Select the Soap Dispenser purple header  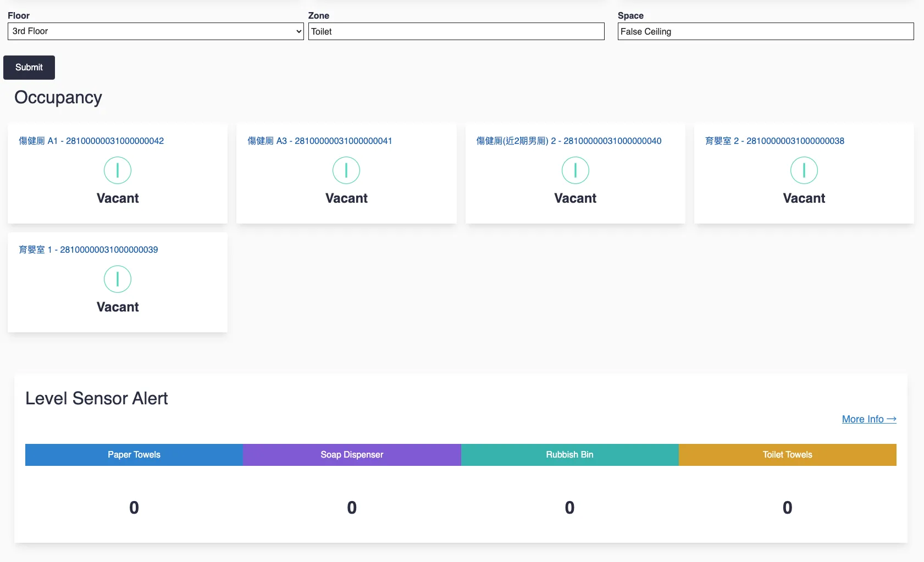pyautogui.click(x=352, y=455)
